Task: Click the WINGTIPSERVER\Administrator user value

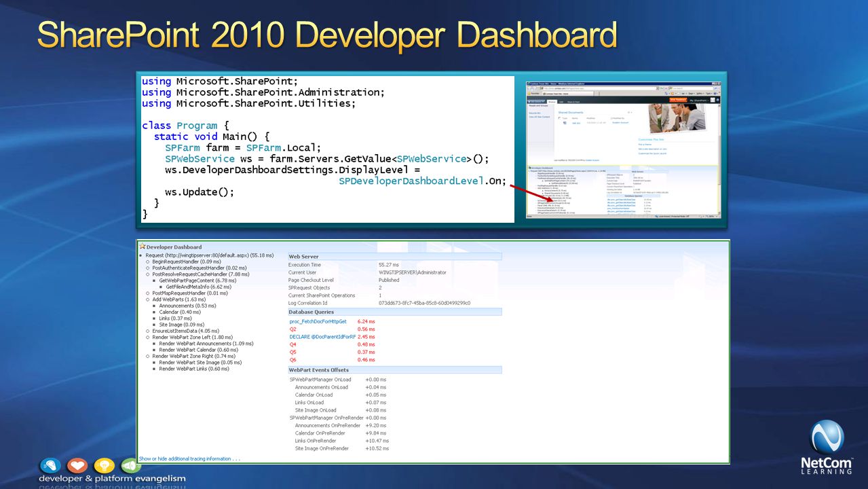Action: pyautogui.click(x=413, y=272)
